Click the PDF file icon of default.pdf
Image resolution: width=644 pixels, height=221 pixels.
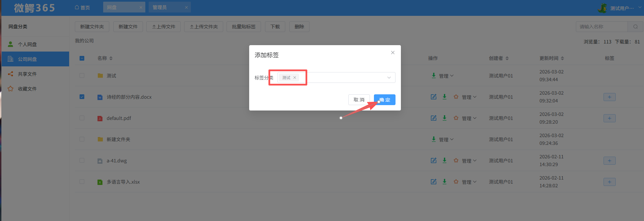tap(100, 119)
